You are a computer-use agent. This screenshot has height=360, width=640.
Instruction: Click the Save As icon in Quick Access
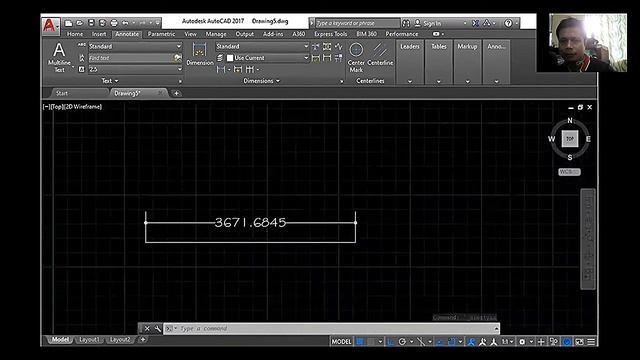pos(102,23)
